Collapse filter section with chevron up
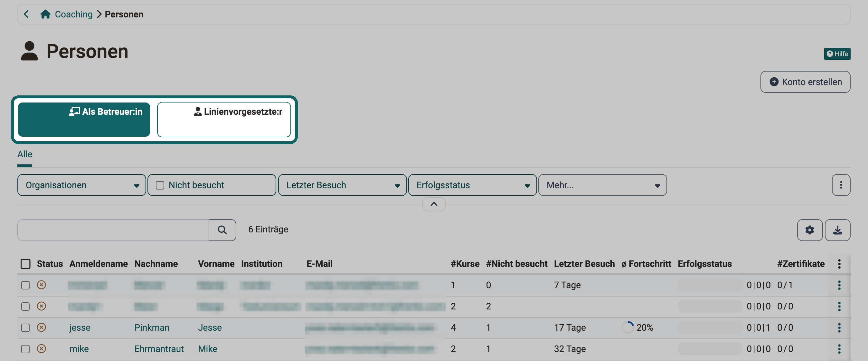The width and height of the screenshot is (868, 361). coord(434,204)
